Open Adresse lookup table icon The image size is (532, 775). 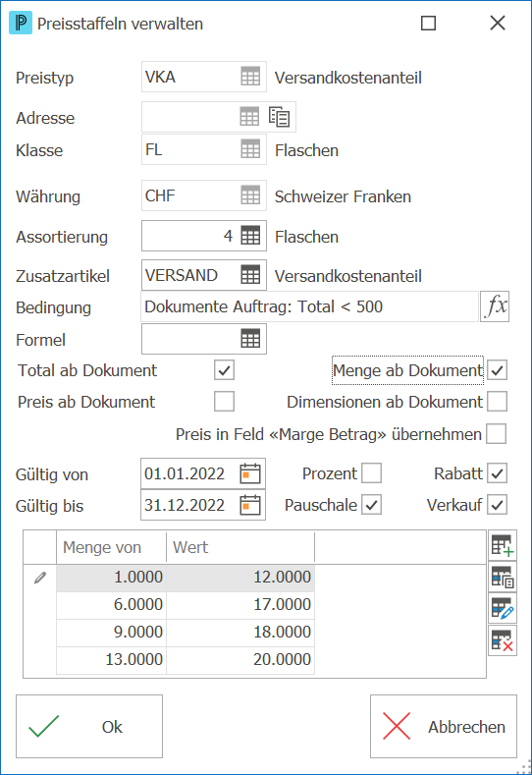click(249, 117)
